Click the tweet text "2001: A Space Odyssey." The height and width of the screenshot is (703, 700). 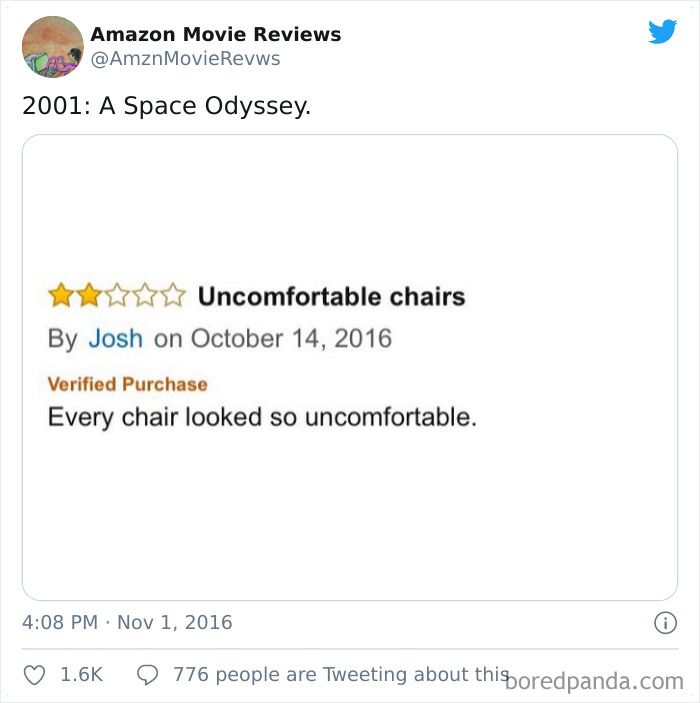(x=166, y=105)
